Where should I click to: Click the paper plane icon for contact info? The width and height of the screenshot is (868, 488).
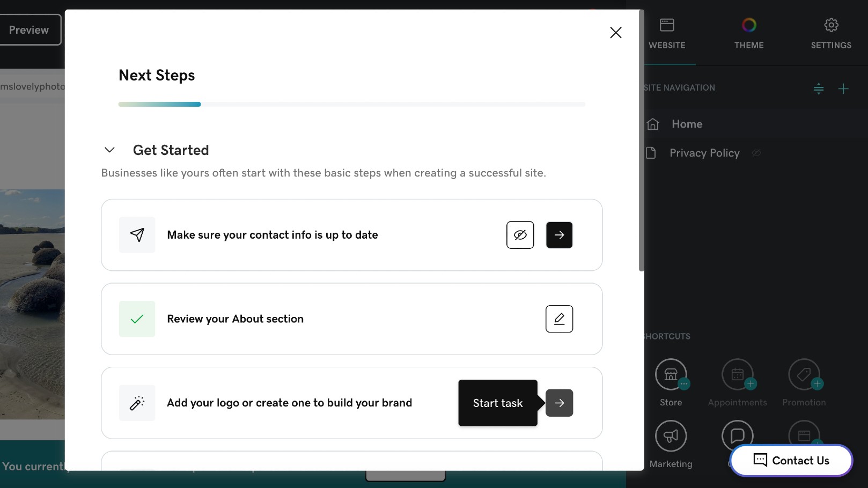(x=137, y=235)
